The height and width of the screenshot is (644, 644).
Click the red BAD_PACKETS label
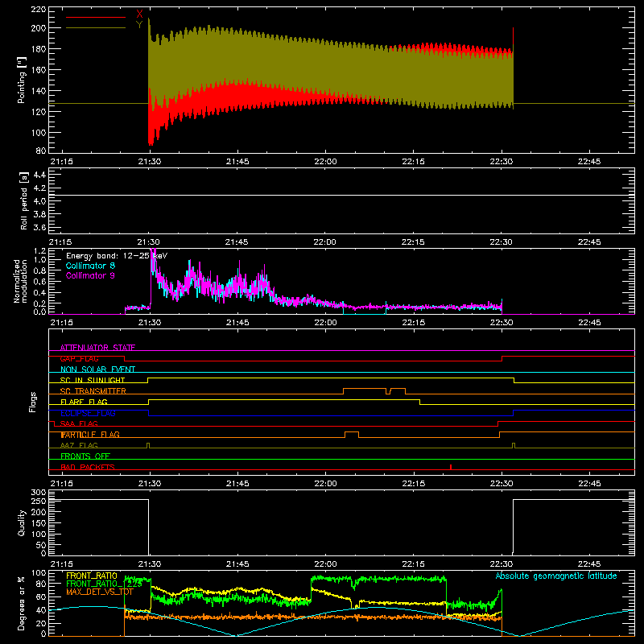click(x=88, y=467)
